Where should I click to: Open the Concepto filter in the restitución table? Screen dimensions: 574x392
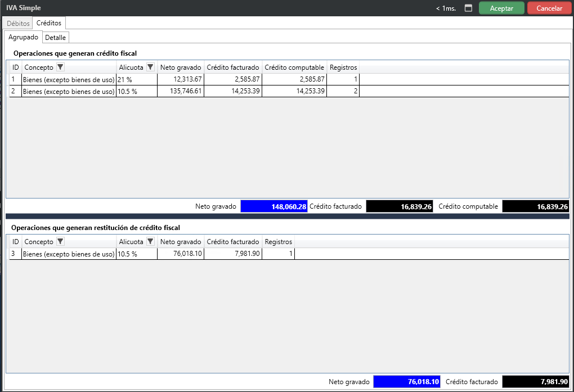tap(60, 242)
